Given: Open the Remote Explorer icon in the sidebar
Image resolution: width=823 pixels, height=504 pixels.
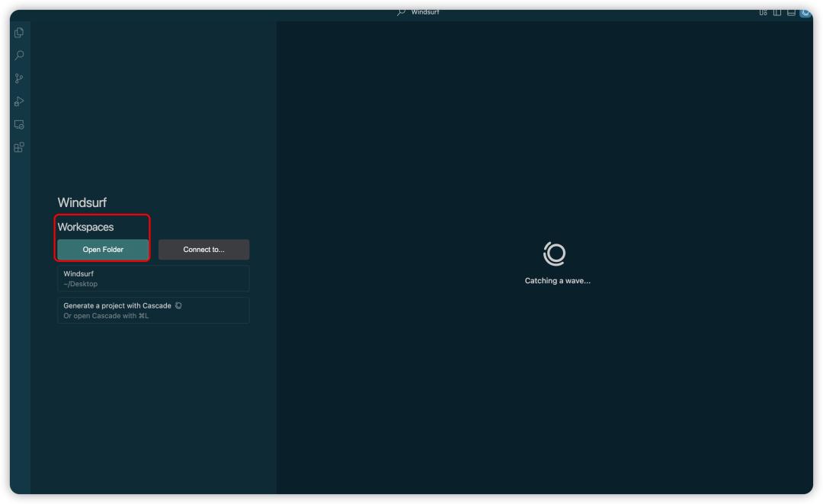Looking at the screenshot, I should click(18, 123).
